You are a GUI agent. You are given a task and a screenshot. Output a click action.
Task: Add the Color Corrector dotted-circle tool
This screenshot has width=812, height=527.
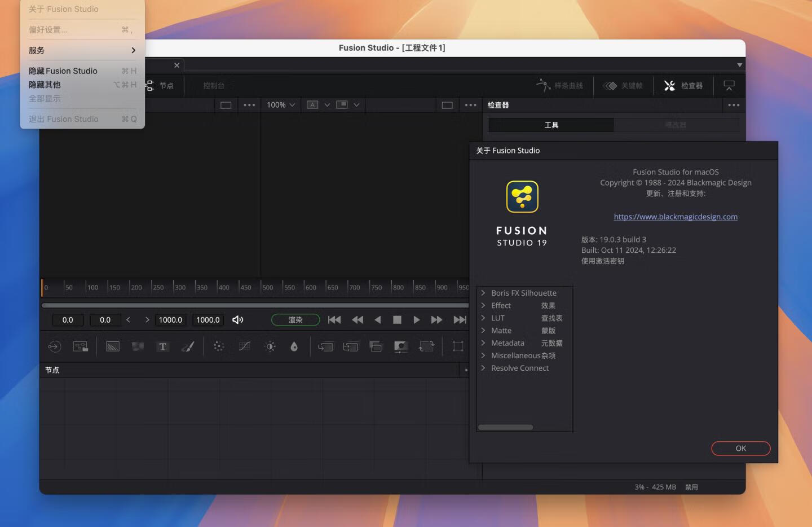point(219,346)
